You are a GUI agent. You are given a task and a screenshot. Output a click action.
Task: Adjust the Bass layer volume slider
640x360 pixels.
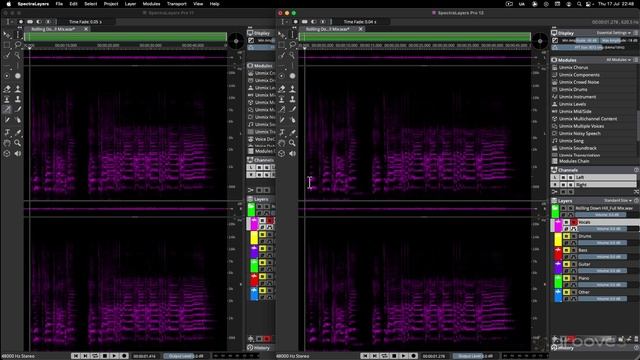[602, 257]
